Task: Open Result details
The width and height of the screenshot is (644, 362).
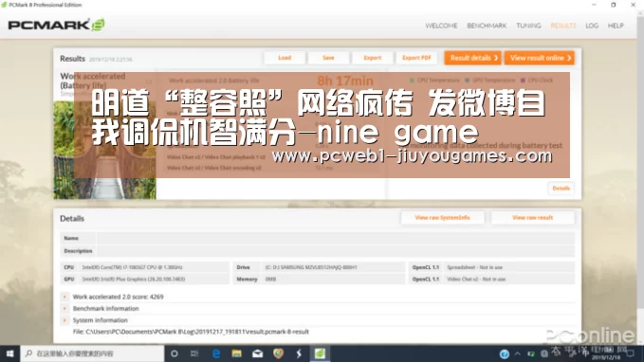Action: [472, 58]
